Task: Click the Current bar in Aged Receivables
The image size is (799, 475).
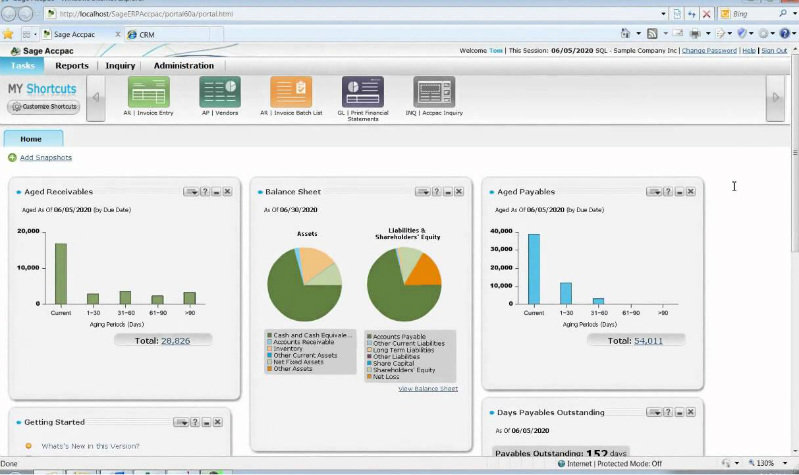Action: [x=61, y=274]
